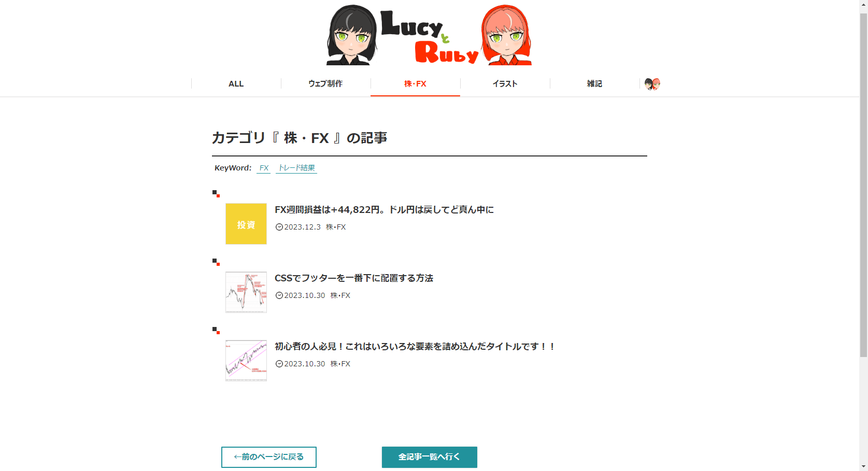Open the trend chart thumbnail of third article
Screen dimensions: 868x471
click(x=246, y=361)
